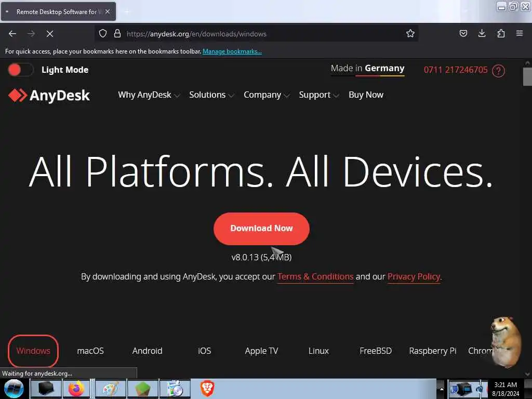The image size is (532, 399).
Task: Open the disc installer taskbar icon
Action: click(x=175, y=389)
